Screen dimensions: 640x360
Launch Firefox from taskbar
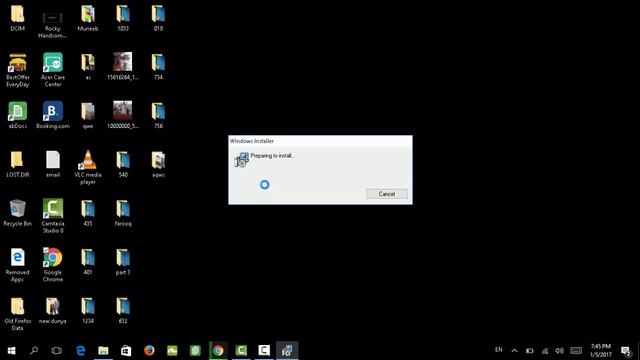(x=149, y=351)
